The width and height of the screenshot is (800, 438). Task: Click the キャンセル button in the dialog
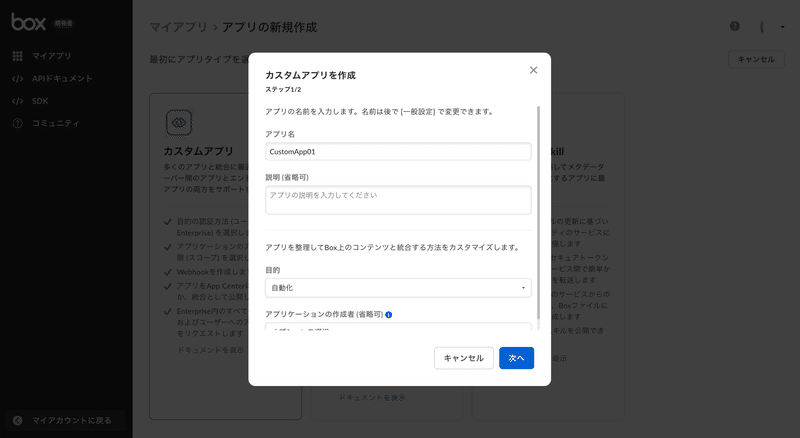tap(463, 358)
